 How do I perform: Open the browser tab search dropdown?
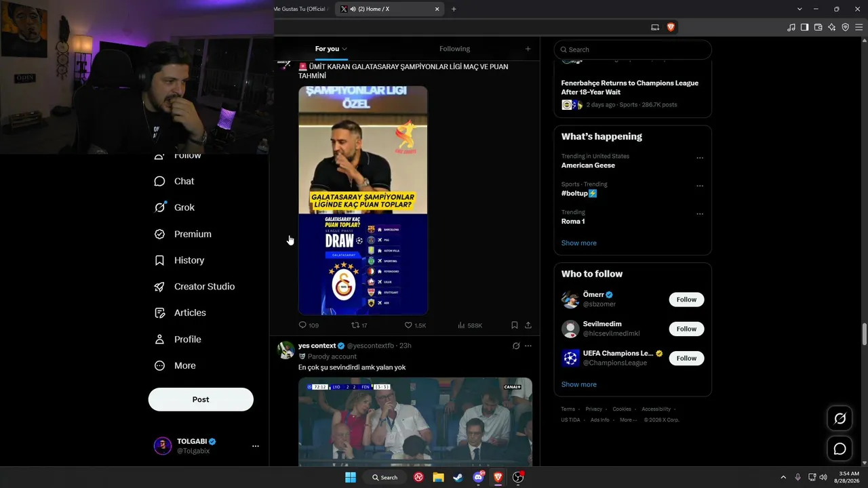(800, 9)
